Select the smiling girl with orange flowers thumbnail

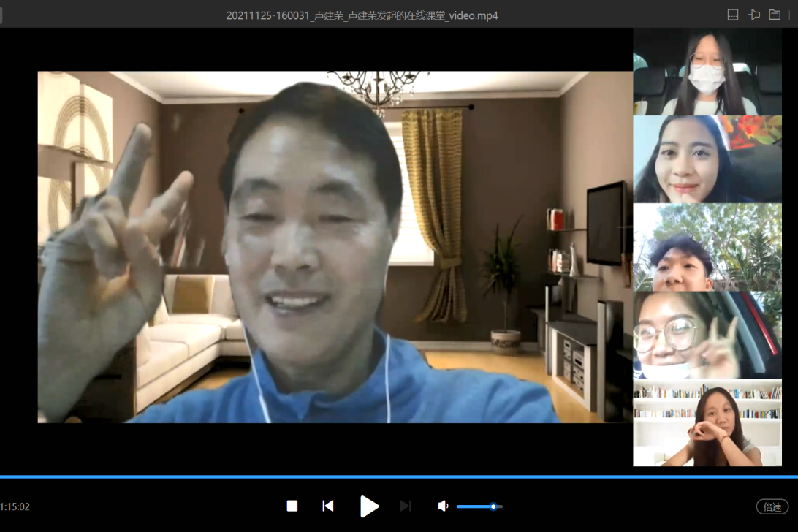point(707,159)
